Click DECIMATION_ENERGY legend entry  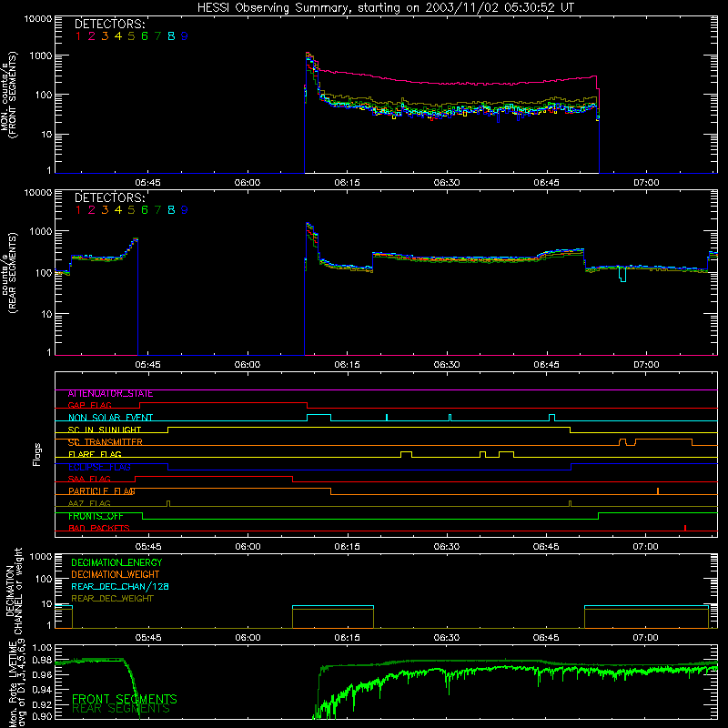(116, 562)
